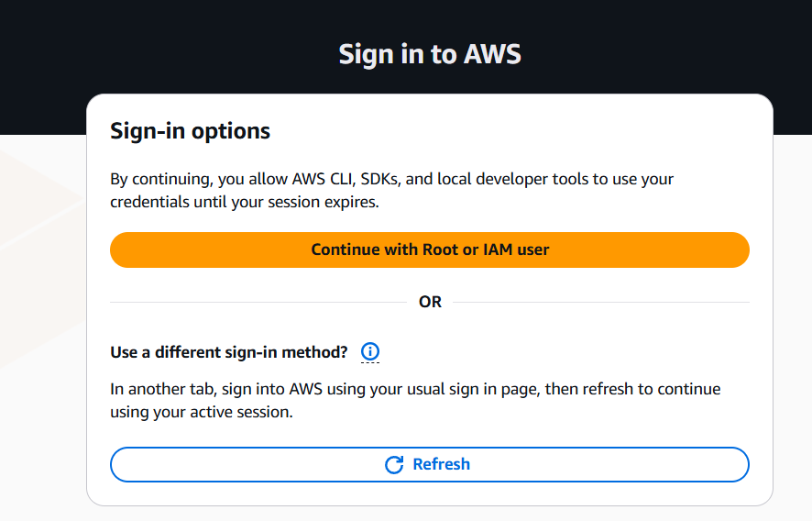
Task: Click the divider line right of OR
Action: 600,302
